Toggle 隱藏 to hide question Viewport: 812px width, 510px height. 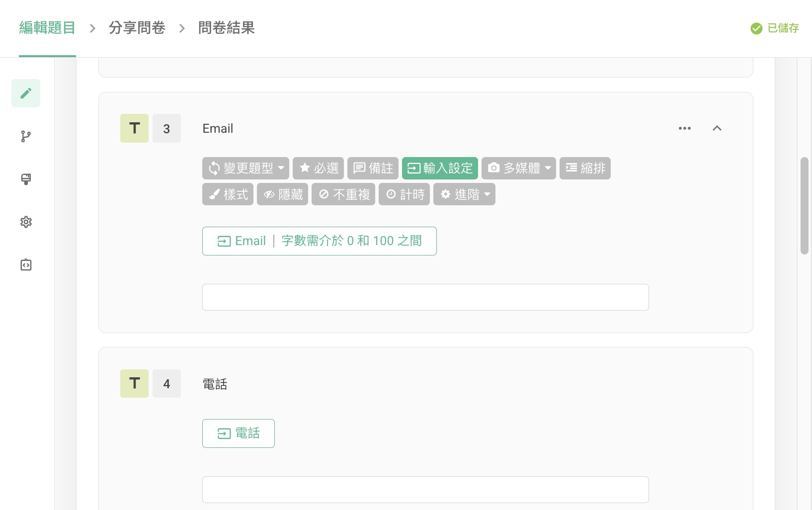click(x=282, y=194)
